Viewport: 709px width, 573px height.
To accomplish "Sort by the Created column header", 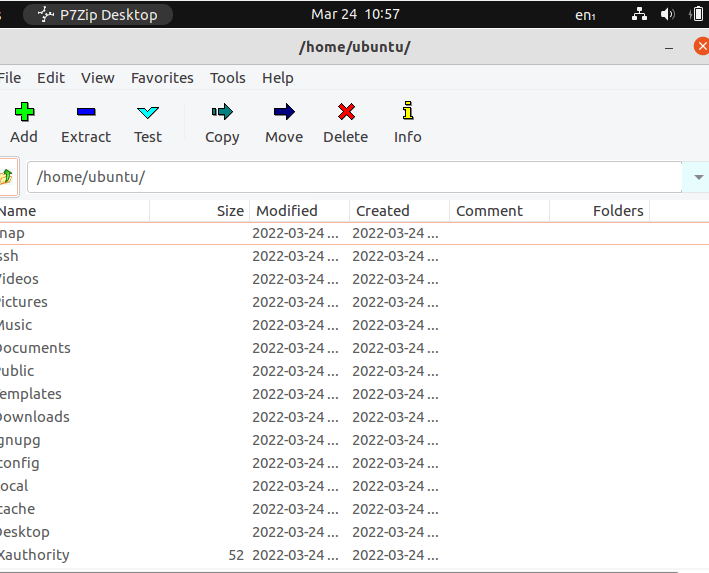I will tap(399, 211).
